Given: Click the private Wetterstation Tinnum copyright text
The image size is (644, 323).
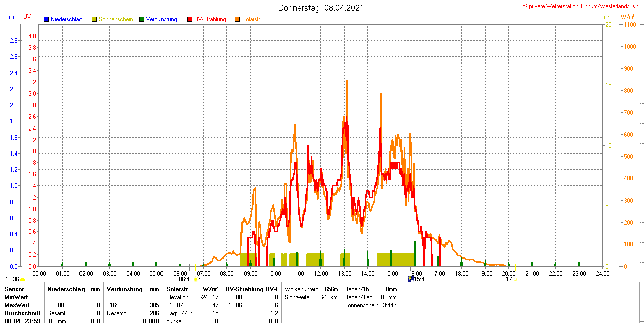Looking at the screenshot, I should 583,6.
